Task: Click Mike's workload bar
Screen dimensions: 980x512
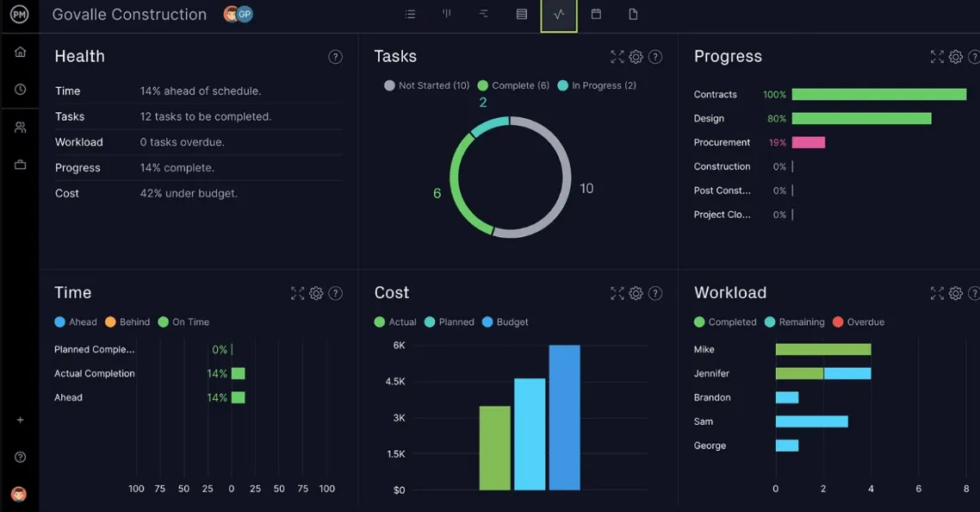Action: (823, 349)
